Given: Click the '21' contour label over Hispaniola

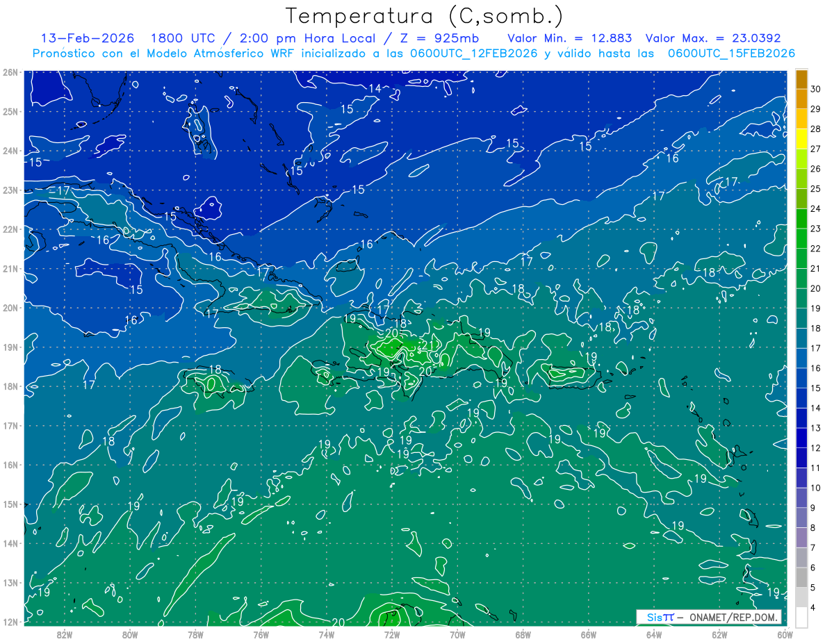Looking at the screenshot, I should point(428,345).
